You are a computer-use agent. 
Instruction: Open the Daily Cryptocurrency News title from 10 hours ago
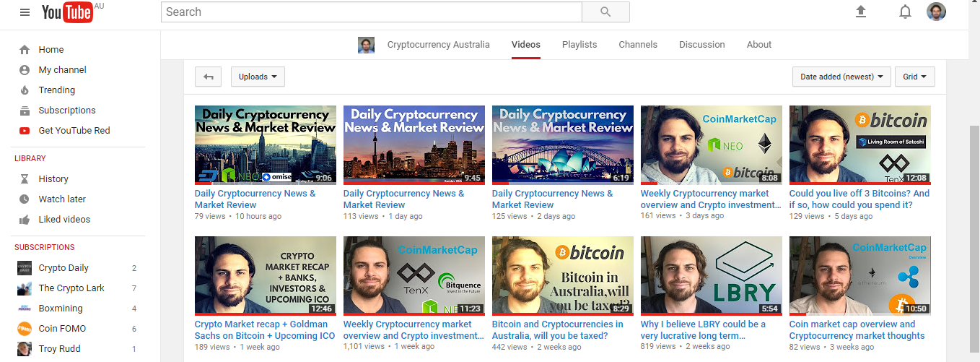(255, 199)
